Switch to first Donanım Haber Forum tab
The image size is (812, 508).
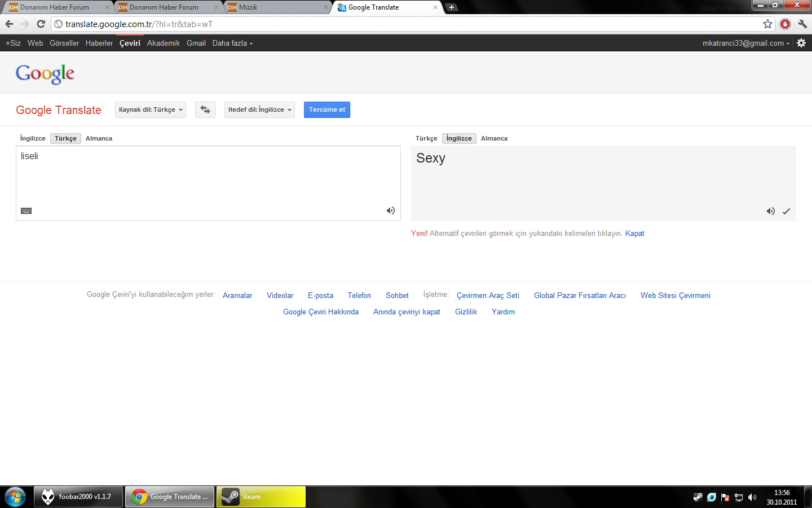click(x=58, y=7)
